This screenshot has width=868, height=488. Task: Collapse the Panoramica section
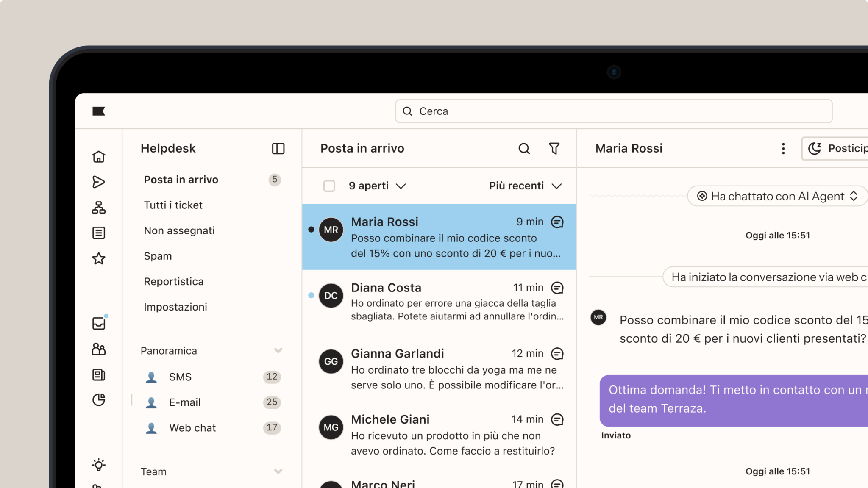point(278,350)
